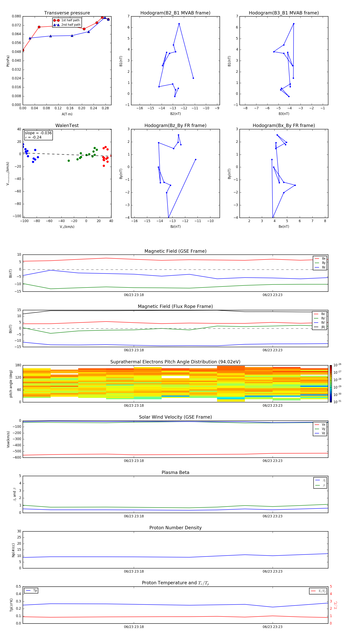Click the 'B3(nT)' x-axis label

[x=284, y=114]
